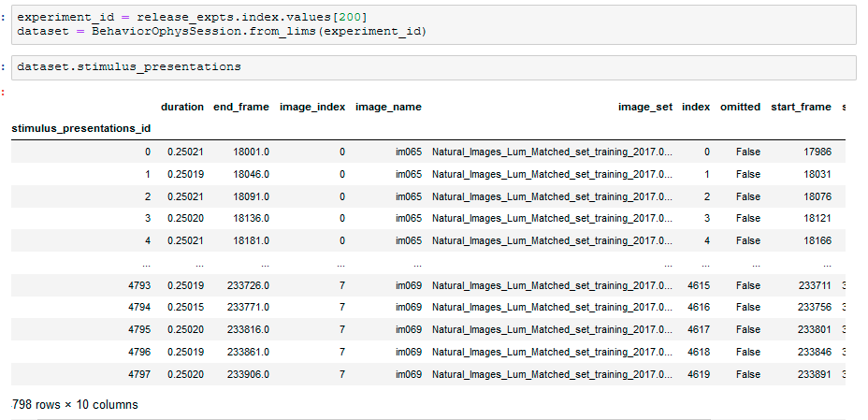
Task: Click row id 4795 in the table
Action: click(x=138, y=329)
